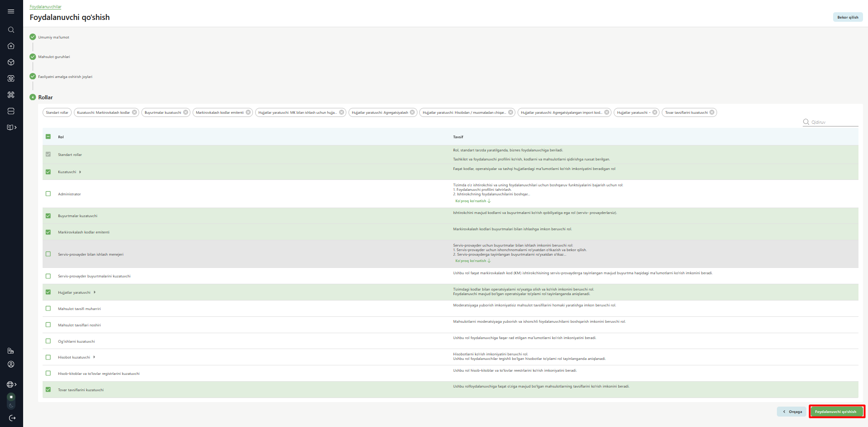Go to Faoliyatni amalga oshirish joylari step
The height and width of the screenshot is (427, 868).
click(x=65, y=77)
